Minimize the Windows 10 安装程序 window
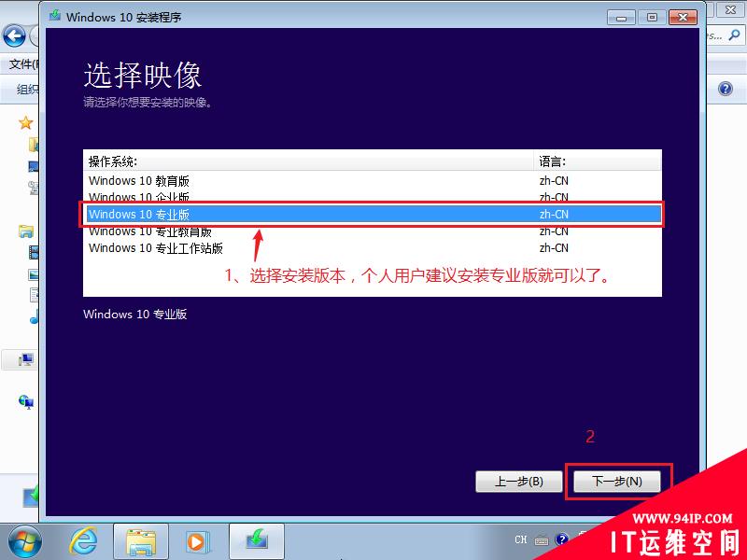The width and height of the screenshot is (747, 560). point(621,18)
